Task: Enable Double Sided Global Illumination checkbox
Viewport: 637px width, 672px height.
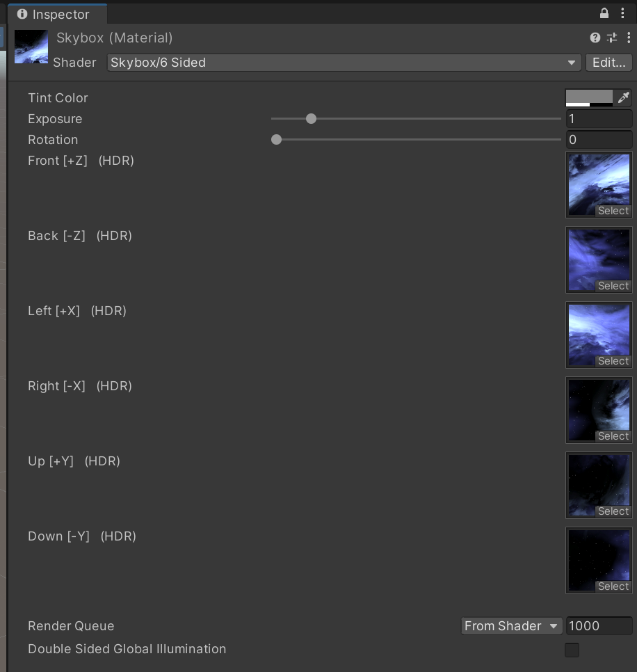Action: pos(572,650)
